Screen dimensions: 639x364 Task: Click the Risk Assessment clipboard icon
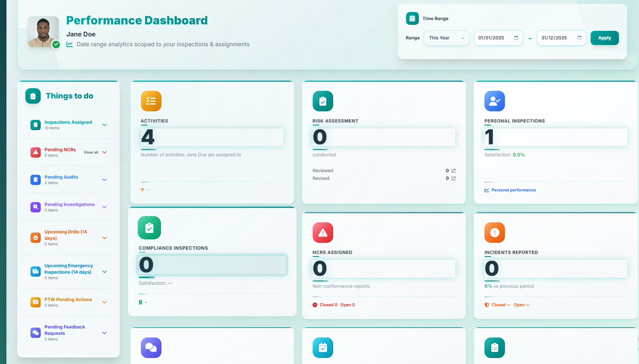point(322,101)
